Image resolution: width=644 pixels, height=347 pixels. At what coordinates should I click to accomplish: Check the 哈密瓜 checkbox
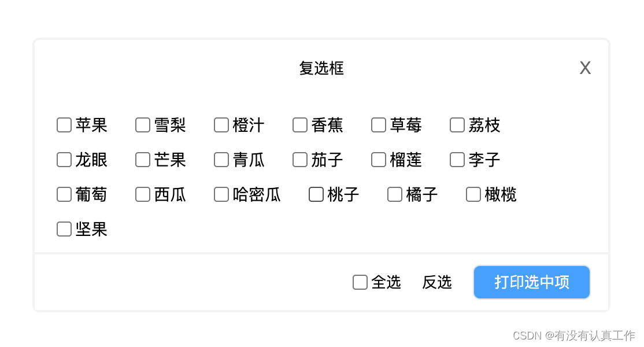click(221, 194)
